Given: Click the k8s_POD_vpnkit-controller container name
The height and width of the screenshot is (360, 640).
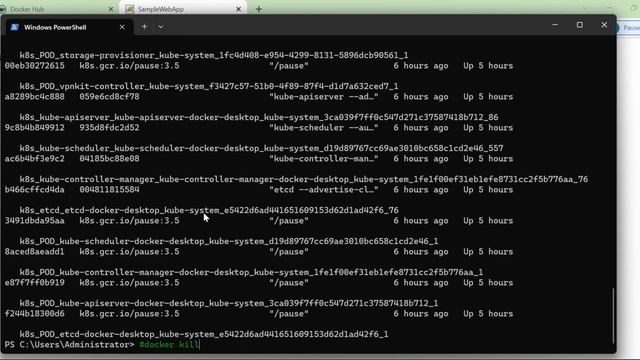Looking at the screenshot, I should pos(209,86).
